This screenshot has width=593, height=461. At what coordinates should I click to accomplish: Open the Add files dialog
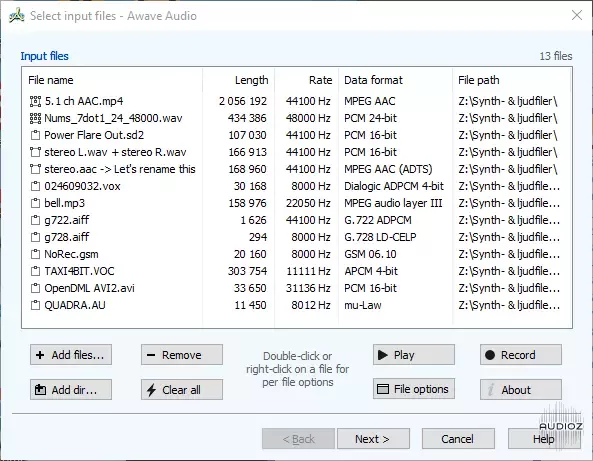[71, 355]
